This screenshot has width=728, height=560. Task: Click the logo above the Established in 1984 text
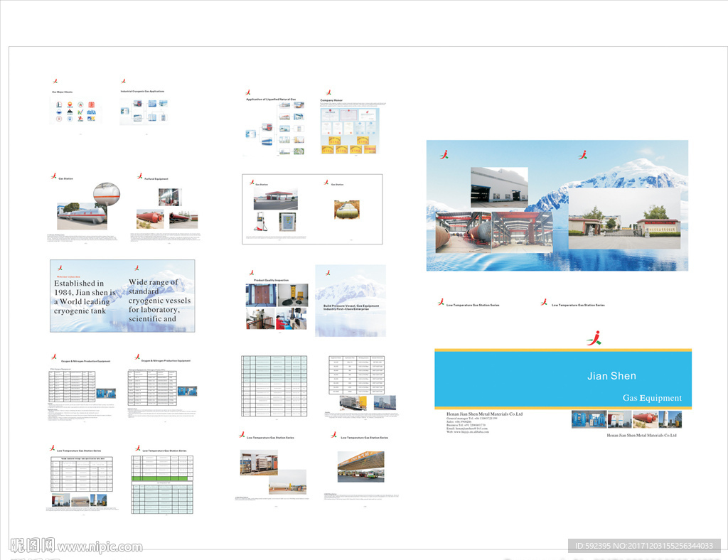60,268
